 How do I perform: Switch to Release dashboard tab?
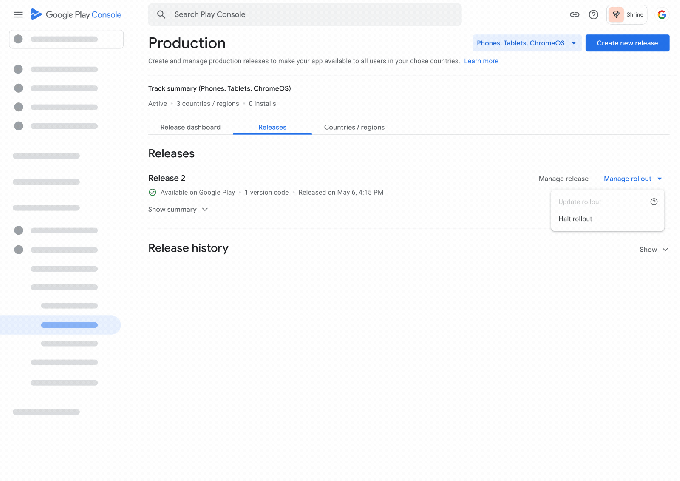click(191, 127)
